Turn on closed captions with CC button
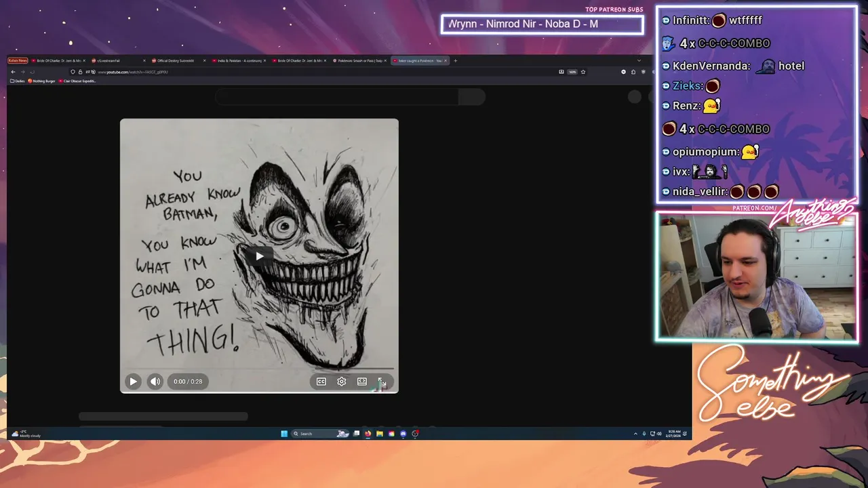 click(x=321, y=382)
